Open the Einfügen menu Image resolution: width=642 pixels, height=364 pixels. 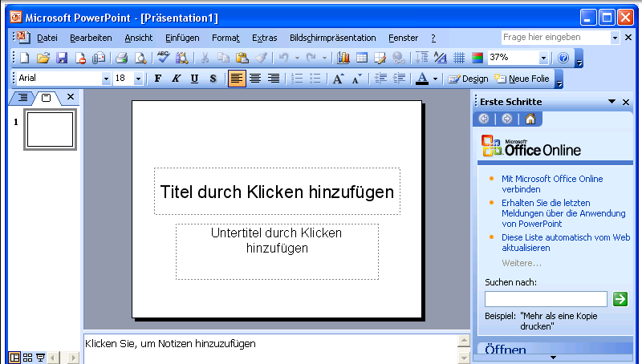pos(182,38)
